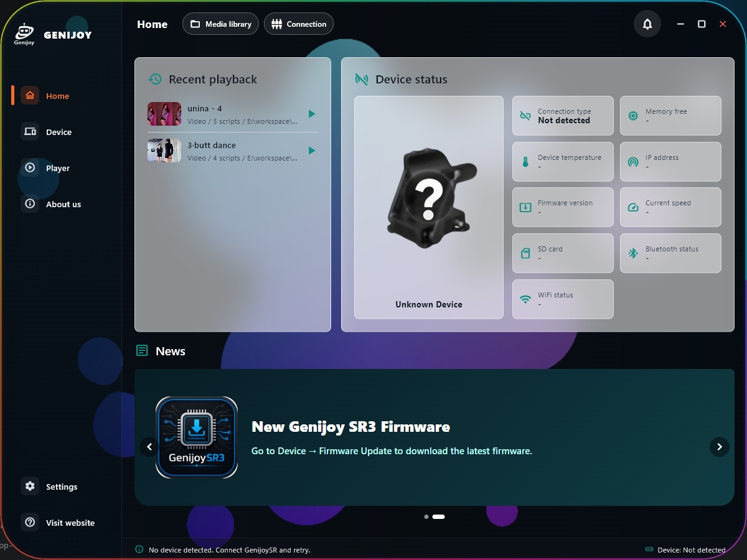Click the Memory free chip icon
The image size is (747, 560).
pyautogui.click(x=633, y=116)
